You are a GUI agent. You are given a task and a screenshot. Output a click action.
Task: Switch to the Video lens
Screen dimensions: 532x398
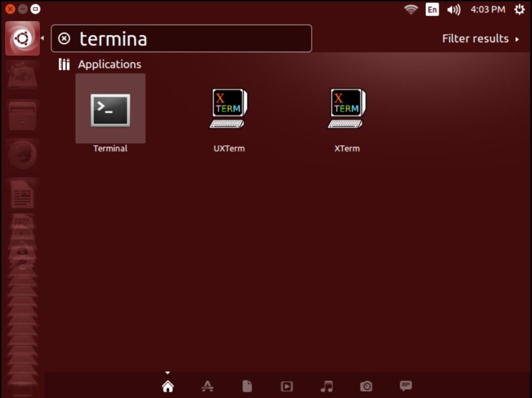[x=287, y=386]
